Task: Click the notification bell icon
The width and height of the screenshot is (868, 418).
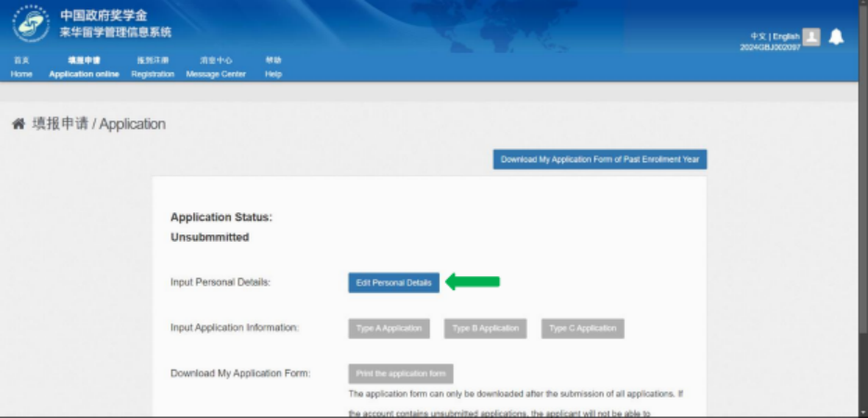Action: (836, 37)
